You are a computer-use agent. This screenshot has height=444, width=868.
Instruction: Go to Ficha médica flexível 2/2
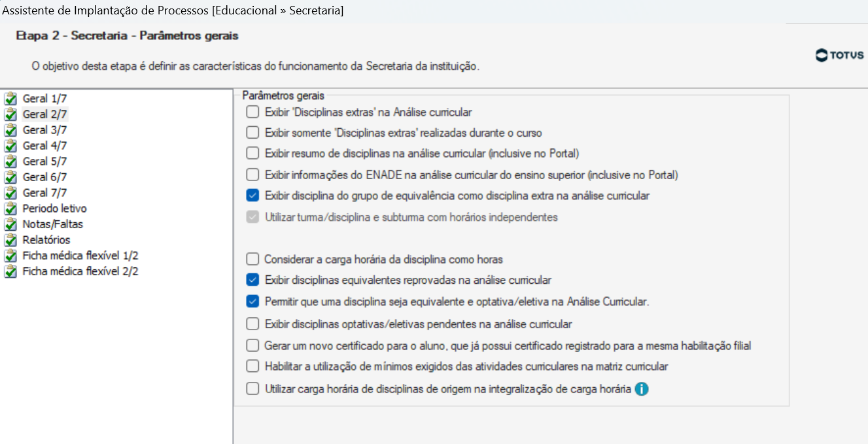tap(80, 271)
